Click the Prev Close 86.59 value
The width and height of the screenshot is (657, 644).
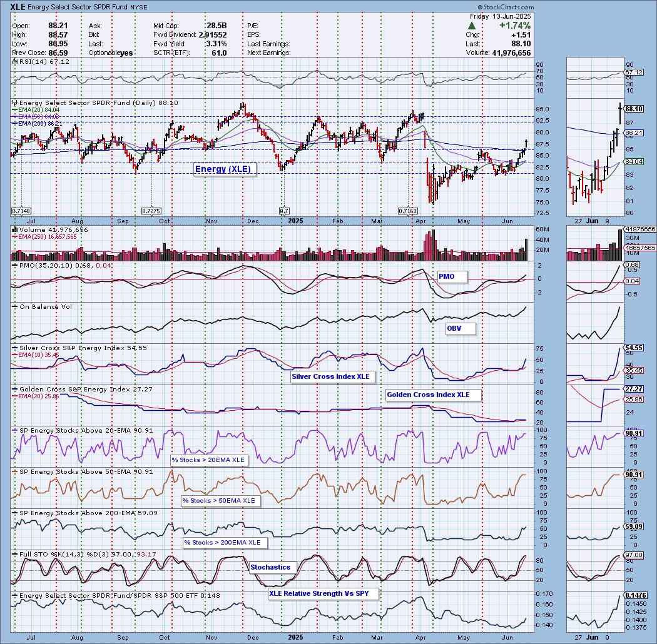(x=58, y=53)
